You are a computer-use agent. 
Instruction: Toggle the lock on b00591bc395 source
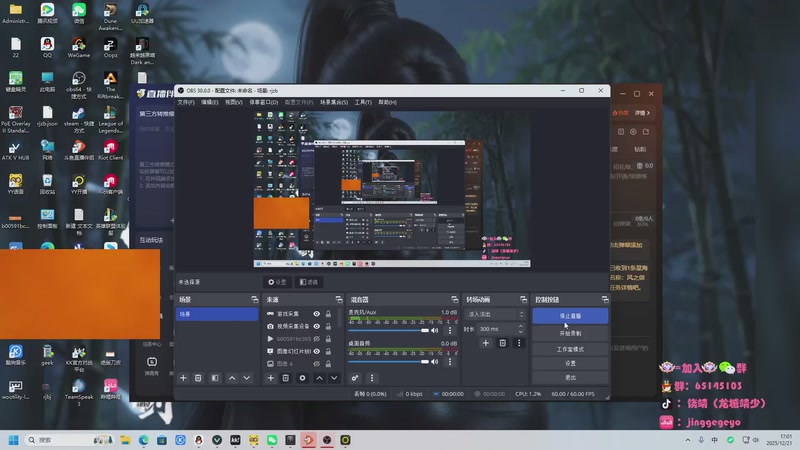(x=328, y=339)
